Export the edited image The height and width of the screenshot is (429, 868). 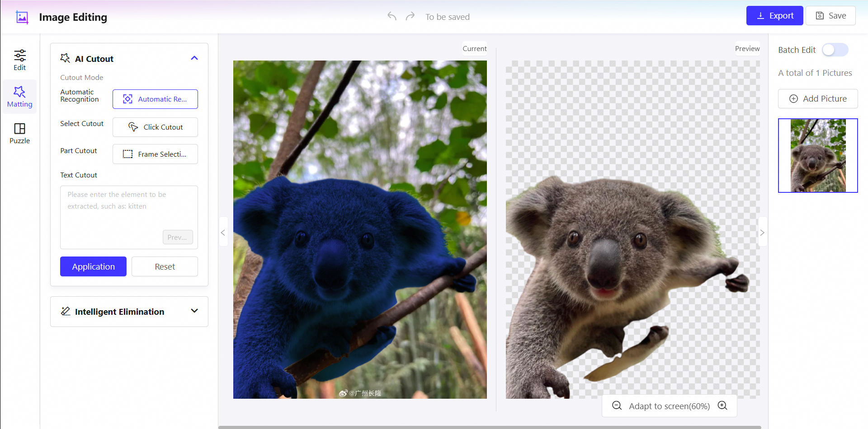click(774, 16)
